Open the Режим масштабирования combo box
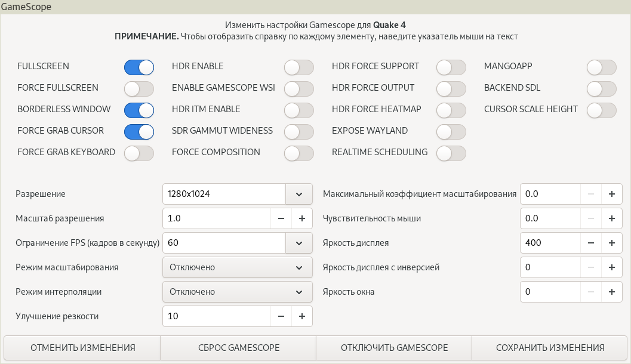Image resolution: width=631 pixels, height=364 pixels. click(238, 267)
